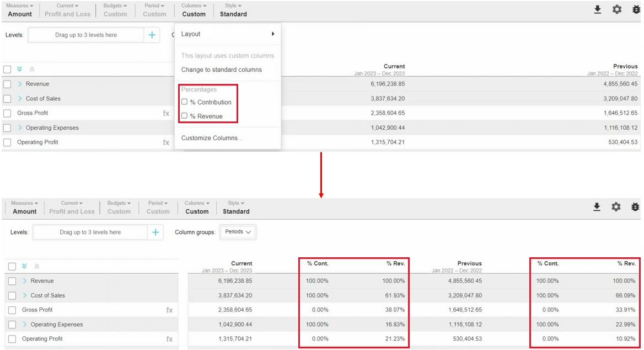Open the Measures Amount menu in top panel

pyautogui.click(x=20, y=10)
